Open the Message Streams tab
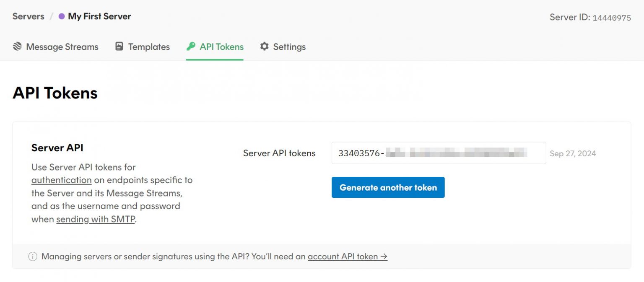 pyautogui.click(x=62, y=47)
